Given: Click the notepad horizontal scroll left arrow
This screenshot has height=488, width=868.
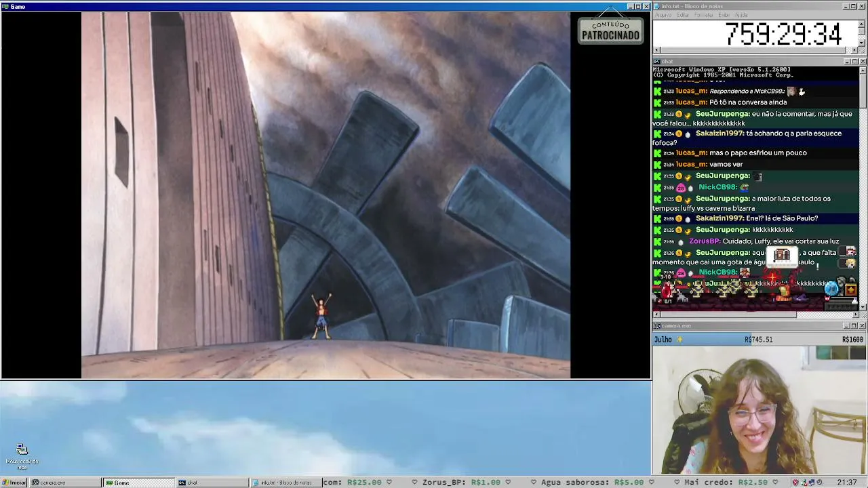Looking at the screenshot, I should [x=656, y=50].
